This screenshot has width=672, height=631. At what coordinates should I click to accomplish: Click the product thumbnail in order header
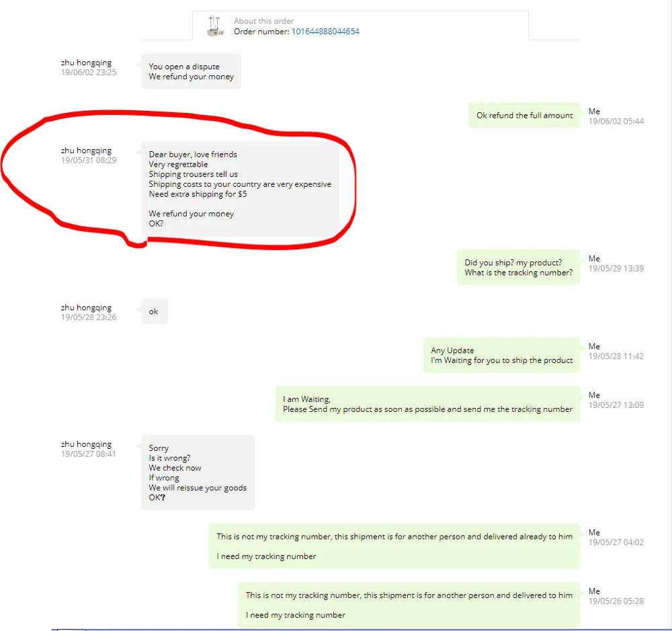pos(215,26)
